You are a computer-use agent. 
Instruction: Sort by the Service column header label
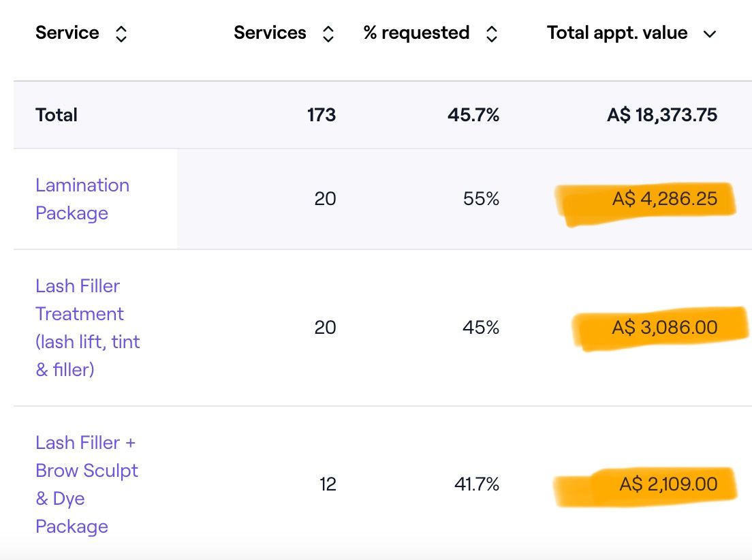point(67,33)
